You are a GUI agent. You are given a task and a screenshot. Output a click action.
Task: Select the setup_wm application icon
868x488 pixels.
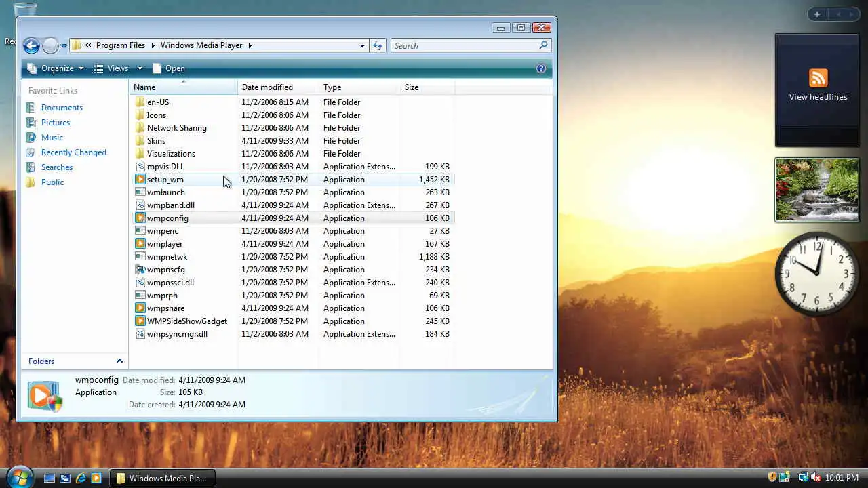tap(140, 180)
